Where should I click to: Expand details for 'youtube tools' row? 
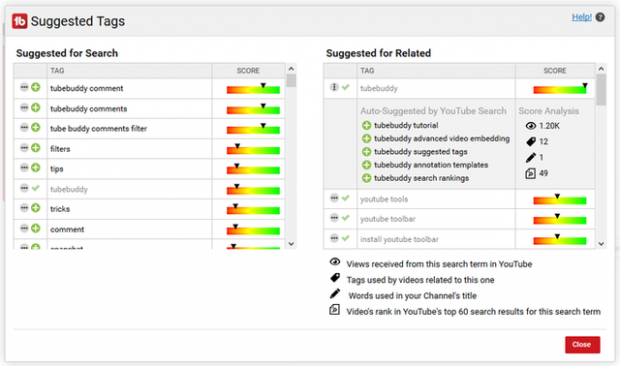pyautogui.click(x=334, y=198)
